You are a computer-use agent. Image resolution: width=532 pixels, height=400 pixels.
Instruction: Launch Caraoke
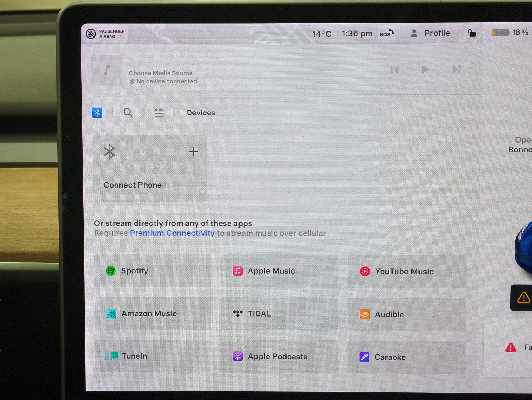(407, 357)
